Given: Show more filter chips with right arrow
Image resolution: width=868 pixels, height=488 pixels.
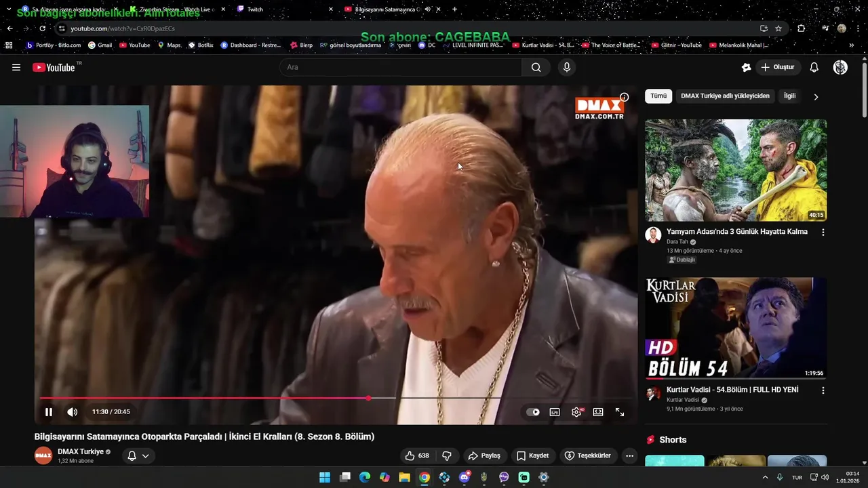Looking at the screenshot, I should point(816,96).
